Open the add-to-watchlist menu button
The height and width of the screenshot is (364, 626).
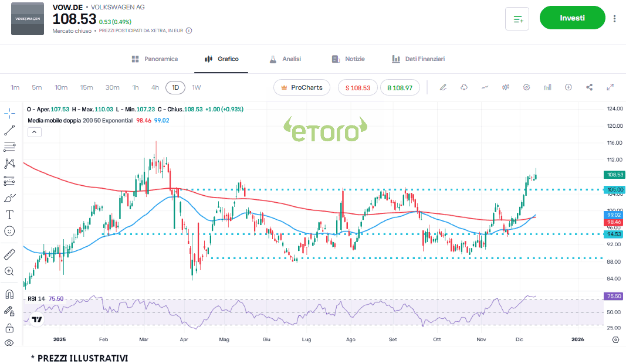pyautogui.click(x=517, y=19)
